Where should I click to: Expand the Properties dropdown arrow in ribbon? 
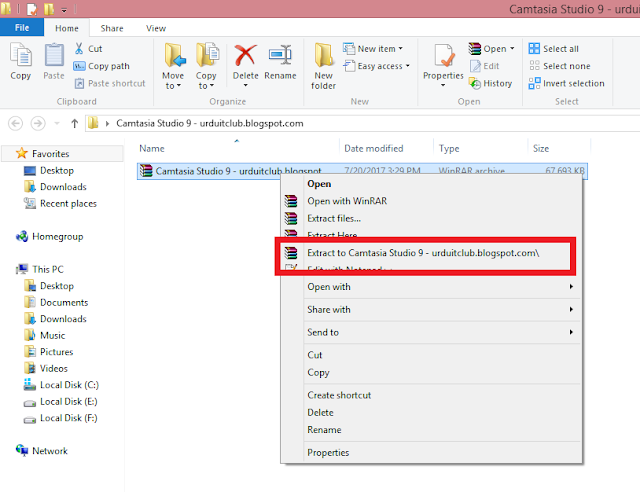click(443, 86)
